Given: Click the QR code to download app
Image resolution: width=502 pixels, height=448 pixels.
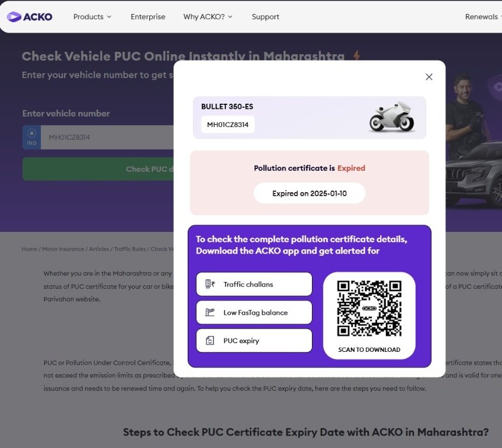Looking at the screenshot, I should pyautogui.click(x=369, y=309).
